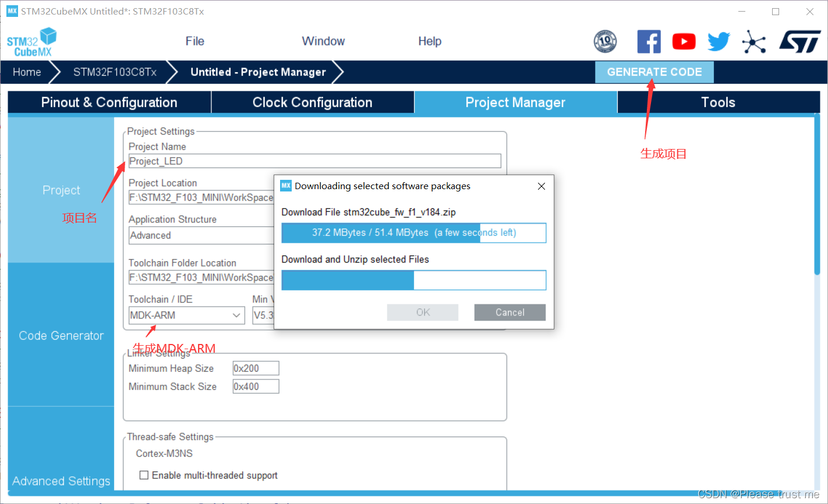Open the Help menu
This screenshot has width=828, height=504.
(x=430, y=41)
